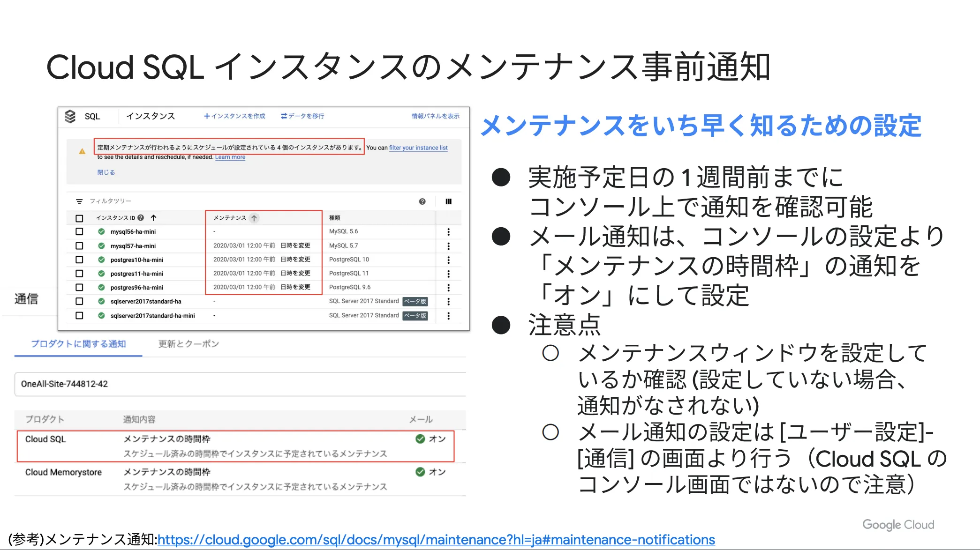This screenshot has width=980, height=550.
Task: Click the green status icon of sqlserver2017standard-ha
Action: (x=101, y=301)
